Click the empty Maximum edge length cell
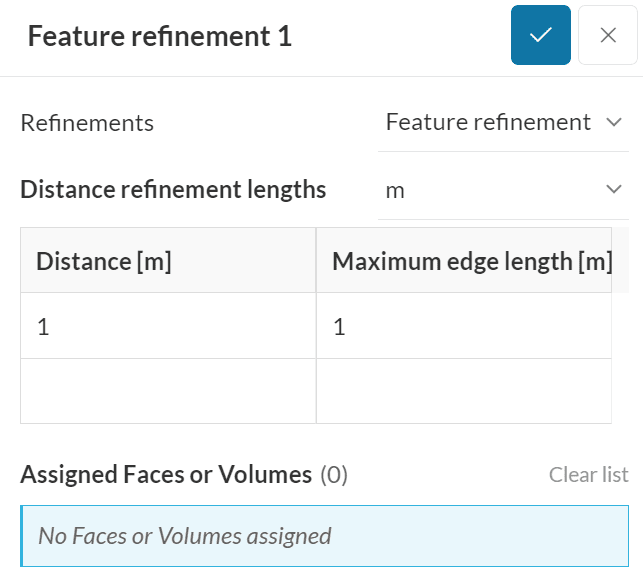 pos(465,391)
